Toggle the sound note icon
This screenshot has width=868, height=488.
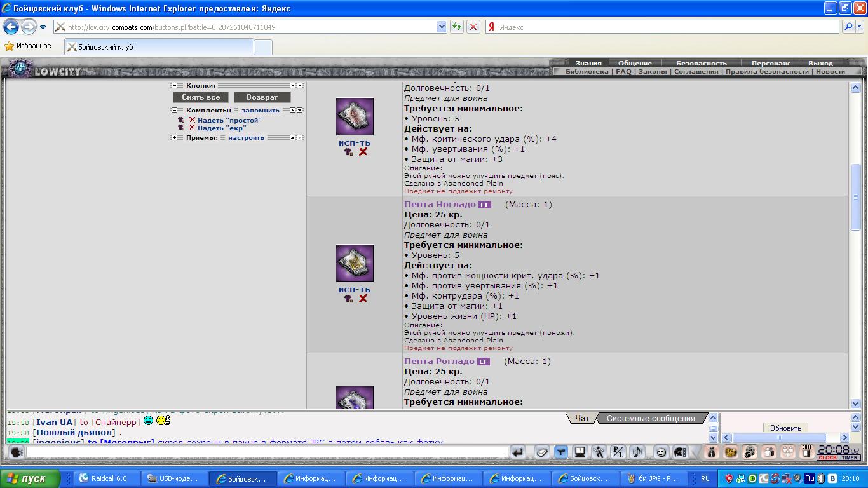tap(637, 452)
